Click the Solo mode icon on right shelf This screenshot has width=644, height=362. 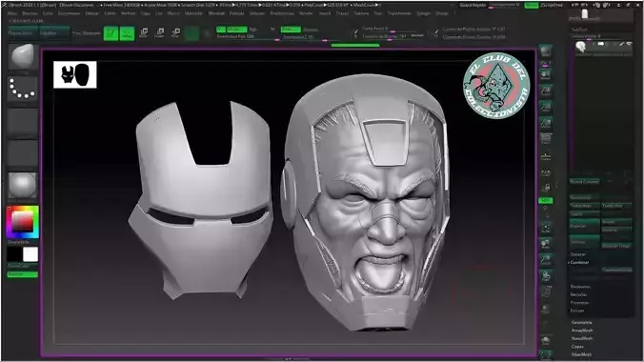click(546, 341)
